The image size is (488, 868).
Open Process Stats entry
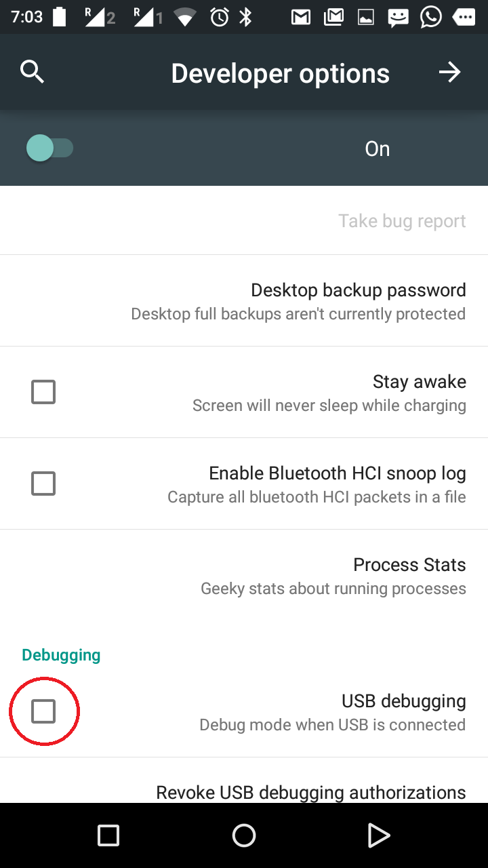click(x=244, y=575)
